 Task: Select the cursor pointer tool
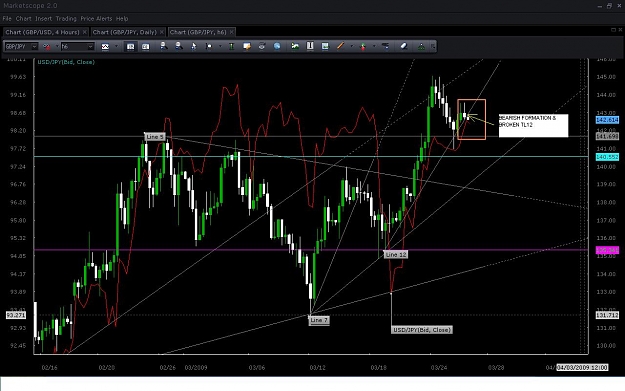point(194,46)
